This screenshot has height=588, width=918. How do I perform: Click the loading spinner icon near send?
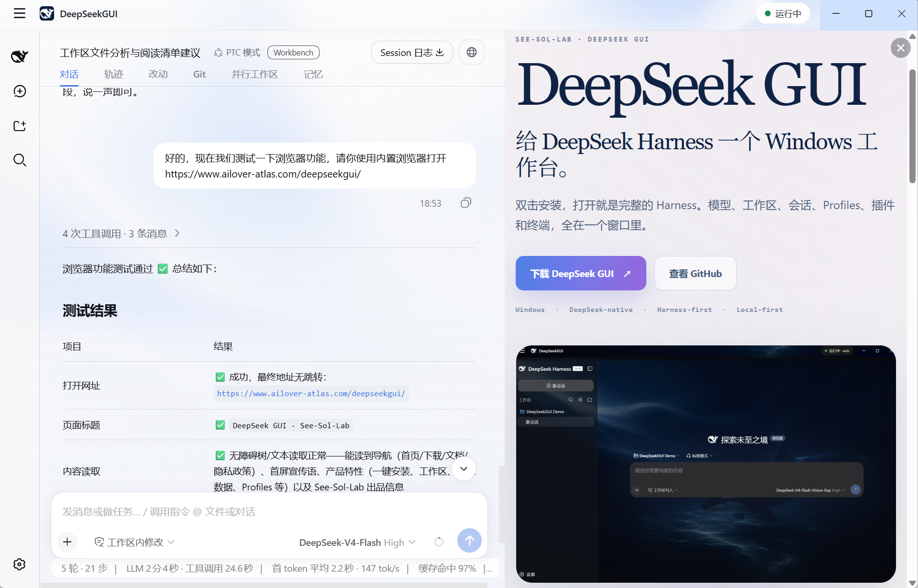pos(439,542)
